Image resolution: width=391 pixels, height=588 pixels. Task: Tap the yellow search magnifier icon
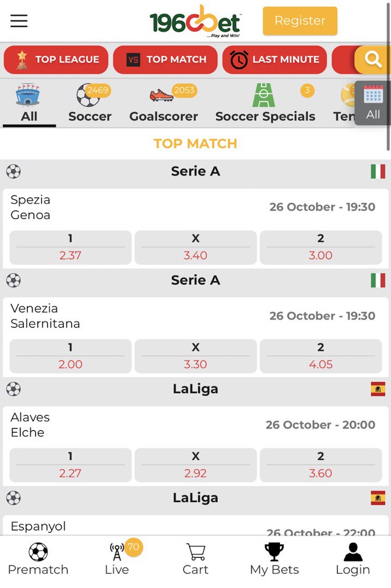372,60
